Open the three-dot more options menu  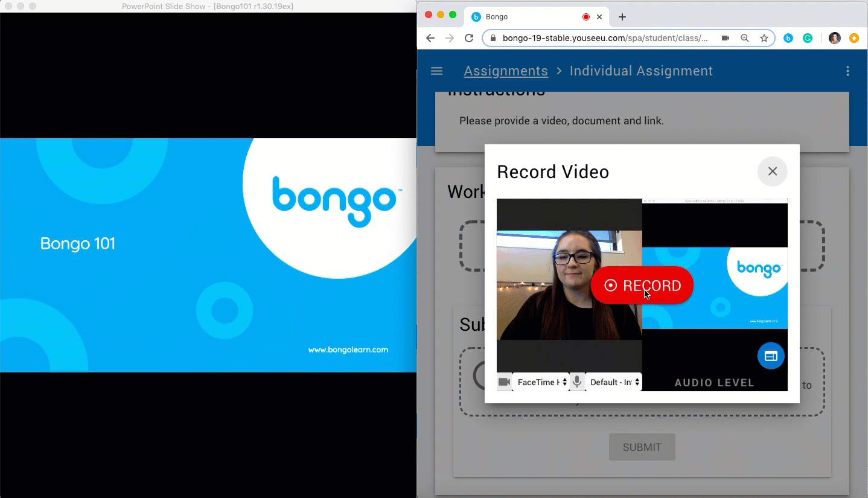coord(847,71)
